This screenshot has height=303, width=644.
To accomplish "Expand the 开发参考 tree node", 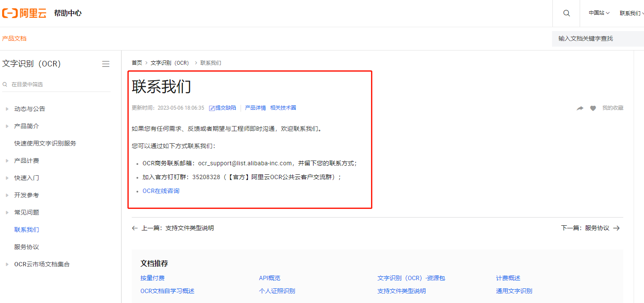I will point(7,195).
